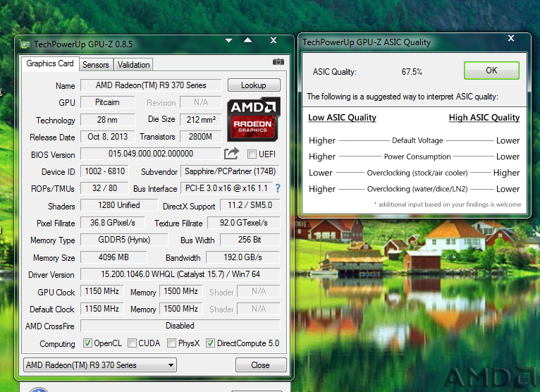The image size is (540, 392).
Task: Click the Die Size value 212 mm²
Action: click(x=201, y=120)
